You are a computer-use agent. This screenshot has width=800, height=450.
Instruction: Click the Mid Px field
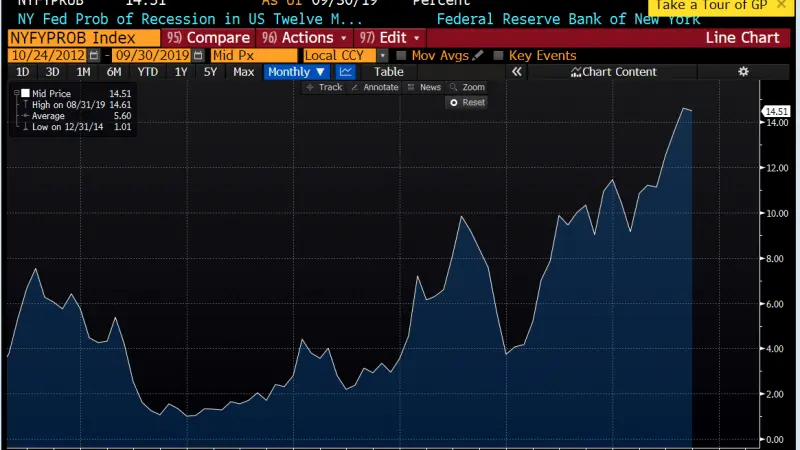(254, 56)
